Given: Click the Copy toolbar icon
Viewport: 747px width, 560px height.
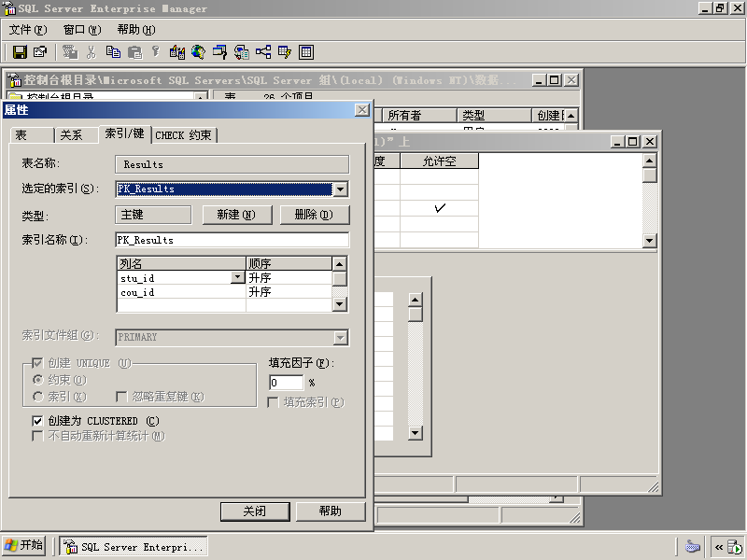Looking at the screenshot, I should coord(113,52).
